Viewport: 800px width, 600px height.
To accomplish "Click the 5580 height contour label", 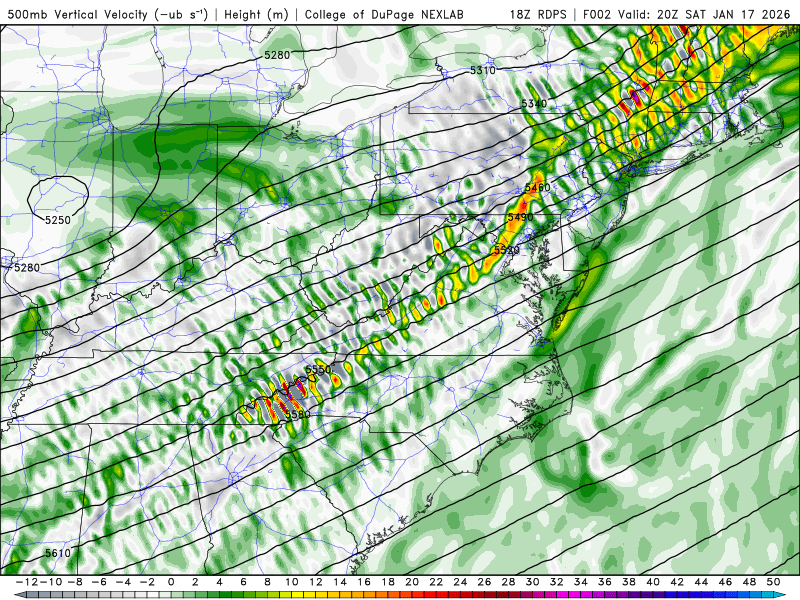I will [x=297, y=414].
